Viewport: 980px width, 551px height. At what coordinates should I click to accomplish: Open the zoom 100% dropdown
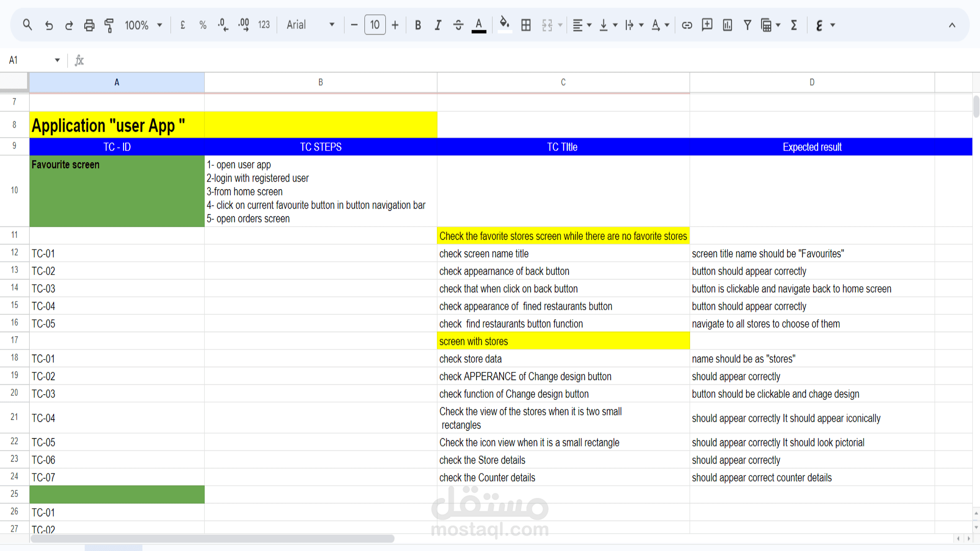coord(143,25)
